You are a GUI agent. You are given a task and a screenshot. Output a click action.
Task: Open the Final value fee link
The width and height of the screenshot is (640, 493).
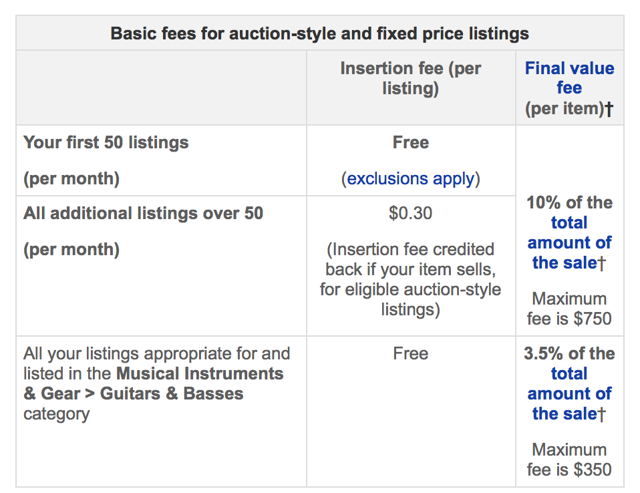[x=569, y=78]
